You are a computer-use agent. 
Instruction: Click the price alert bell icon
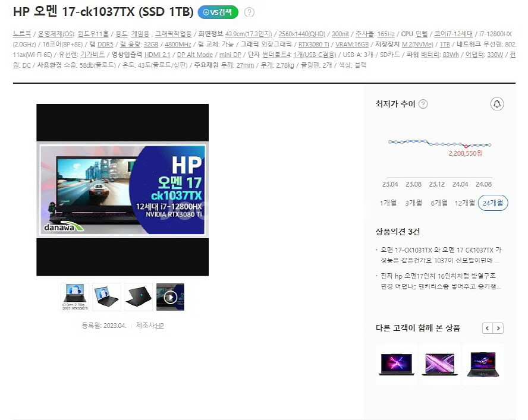click(x=497, y=104)
